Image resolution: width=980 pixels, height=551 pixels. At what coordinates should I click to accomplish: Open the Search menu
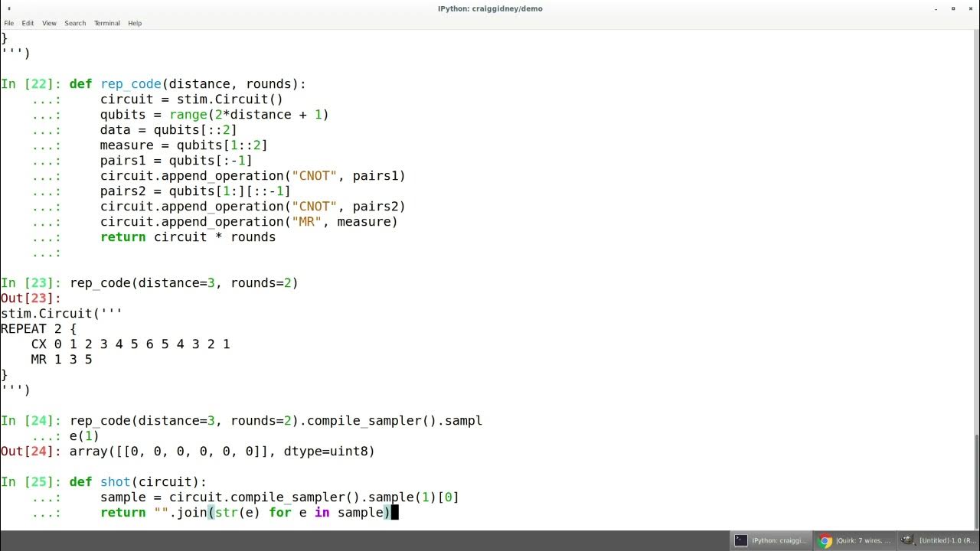75,23
